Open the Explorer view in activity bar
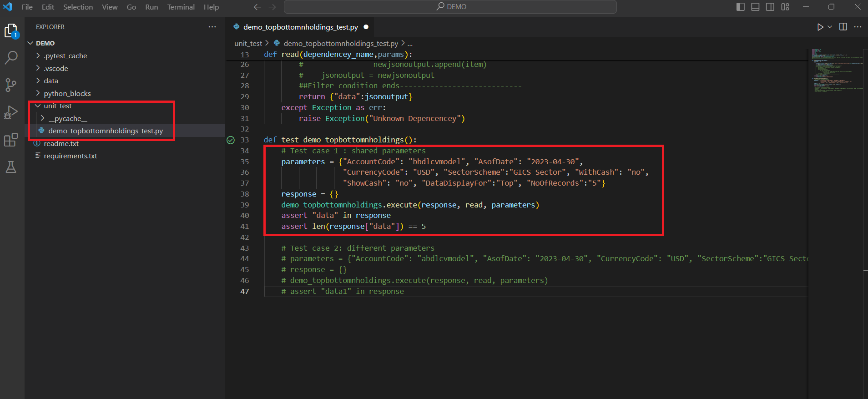This screenshot has height=399, width=868. 11,30
